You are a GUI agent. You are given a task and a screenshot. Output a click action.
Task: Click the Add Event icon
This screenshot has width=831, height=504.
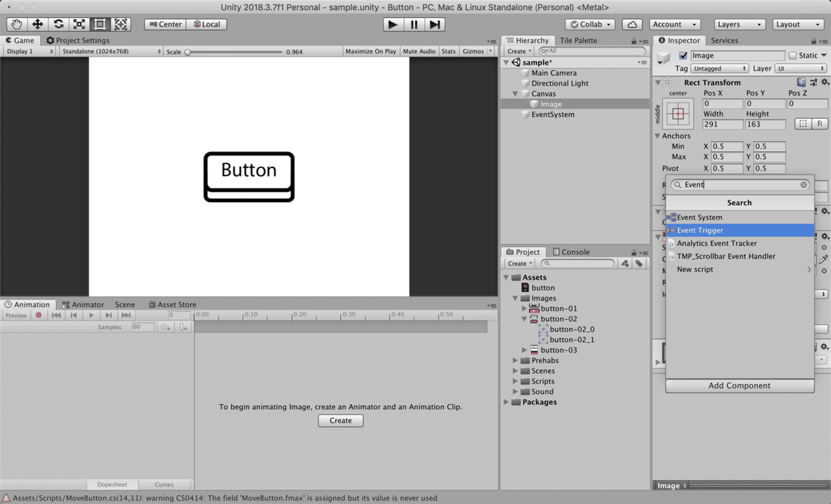point(184,327)
